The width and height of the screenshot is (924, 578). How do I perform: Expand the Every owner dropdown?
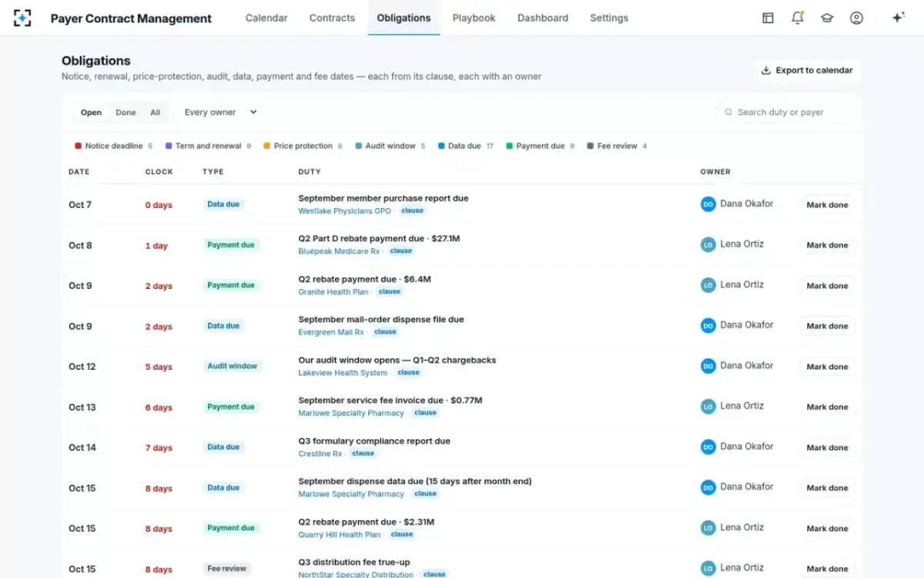coord(220,113)
